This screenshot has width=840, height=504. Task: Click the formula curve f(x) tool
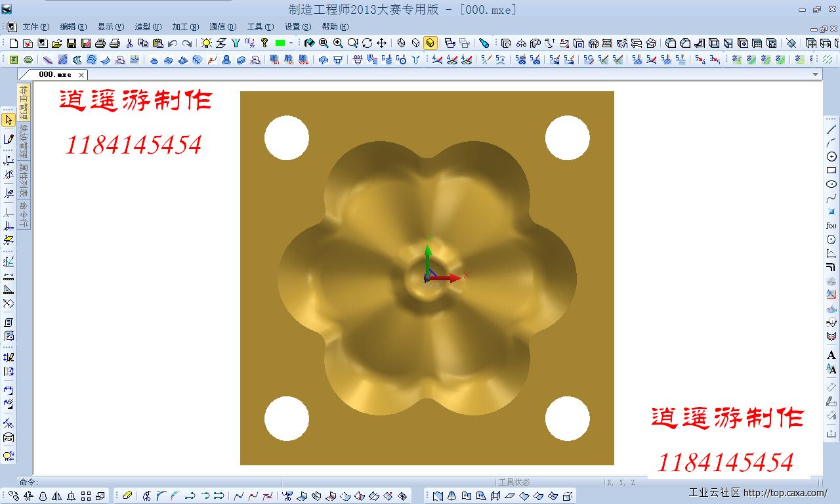831,226
